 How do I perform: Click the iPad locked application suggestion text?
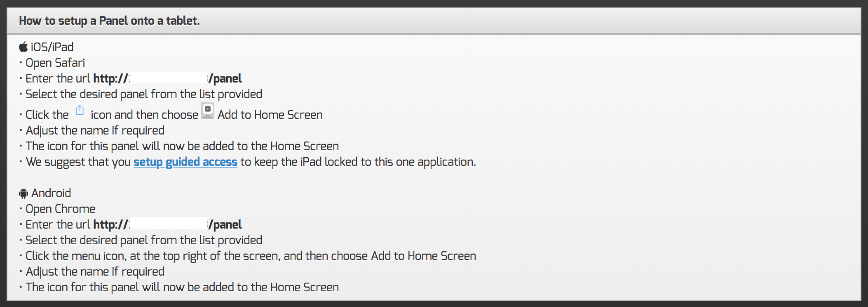pos(358,162)
